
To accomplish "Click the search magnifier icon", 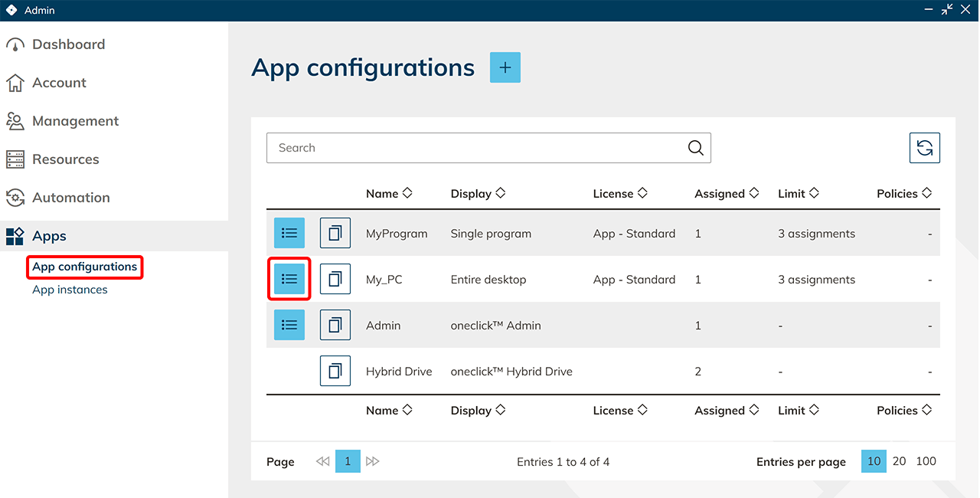I will [x=695, y=148].
